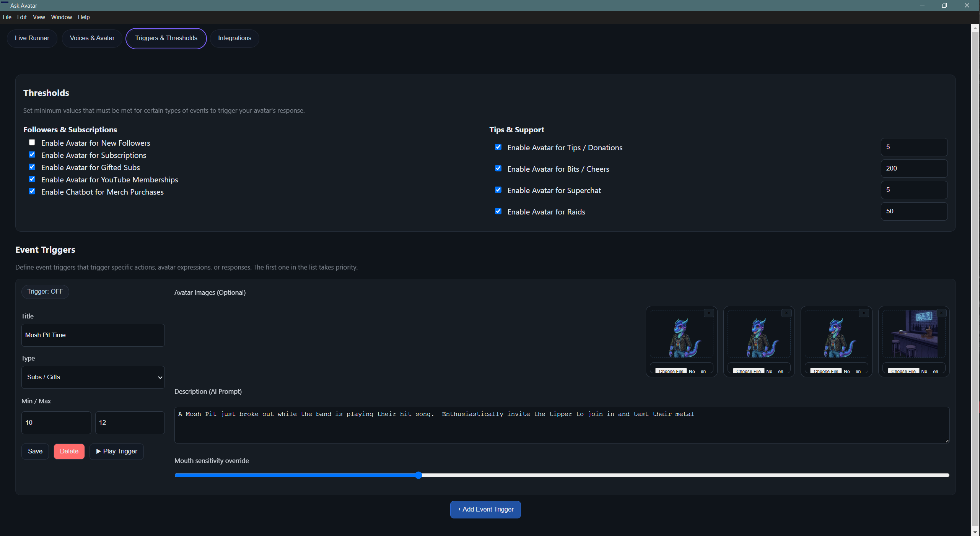The height and width of the screenshot is (536, 980).
Task: Delete the current event trigger
Action: tap(69, 451)
